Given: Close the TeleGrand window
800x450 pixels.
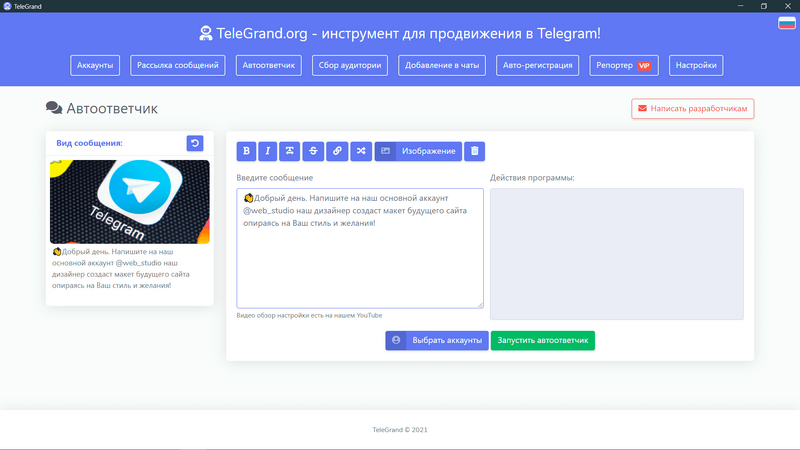Looking at the screenshot, I should [788, 6].
